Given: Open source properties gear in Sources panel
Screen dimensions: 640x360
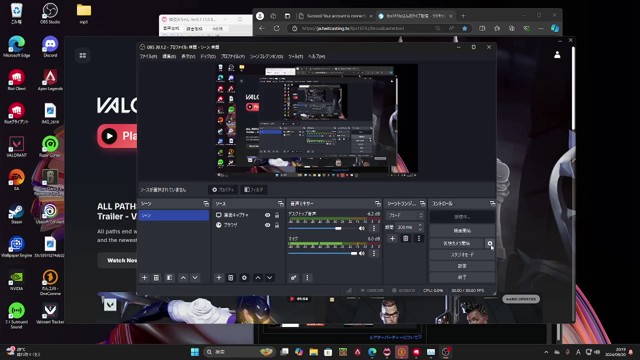Looking at the screenshot, I should tap(244, 278).
